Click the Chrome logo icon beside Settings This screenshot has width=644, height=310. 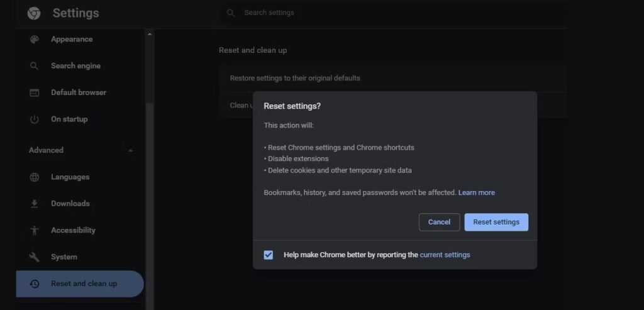click(34, 13)
